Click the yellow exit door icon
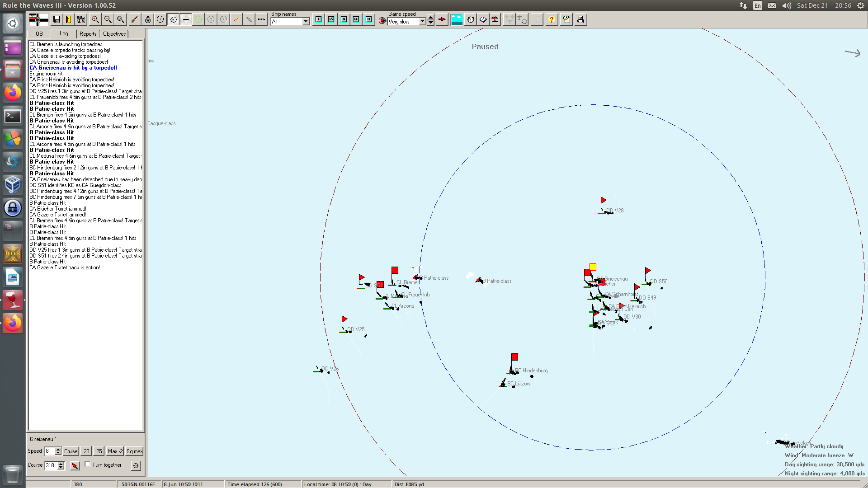Viewport: 868px width, 488px height. [x=69, y=19]
